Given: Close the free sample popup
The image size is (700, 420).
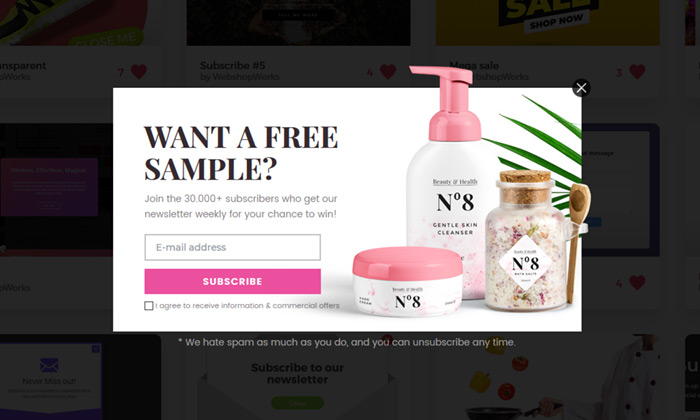Looking at the screenshot, I should 581,88.
